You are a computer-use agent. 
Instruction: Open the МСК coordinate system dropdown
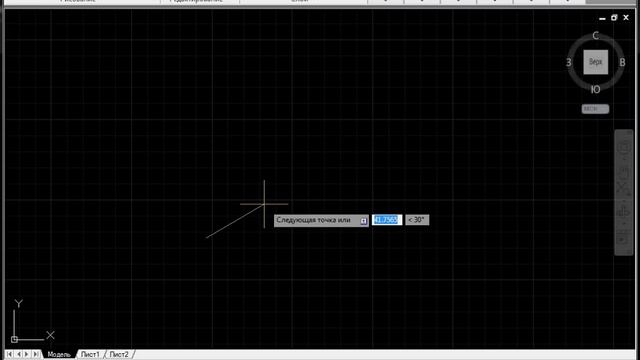tap(595, 109)
